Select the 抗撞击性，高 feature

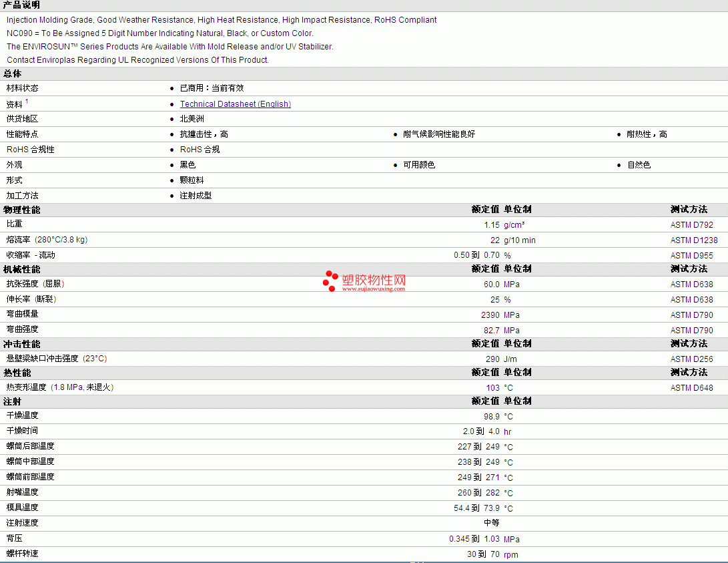coord(204,134)
